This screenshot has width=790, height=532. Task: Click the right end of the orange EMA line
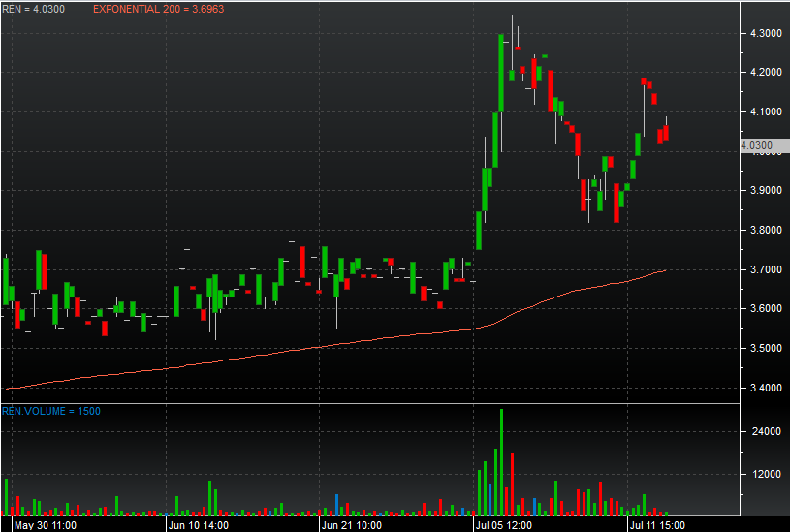pos(664,270)
